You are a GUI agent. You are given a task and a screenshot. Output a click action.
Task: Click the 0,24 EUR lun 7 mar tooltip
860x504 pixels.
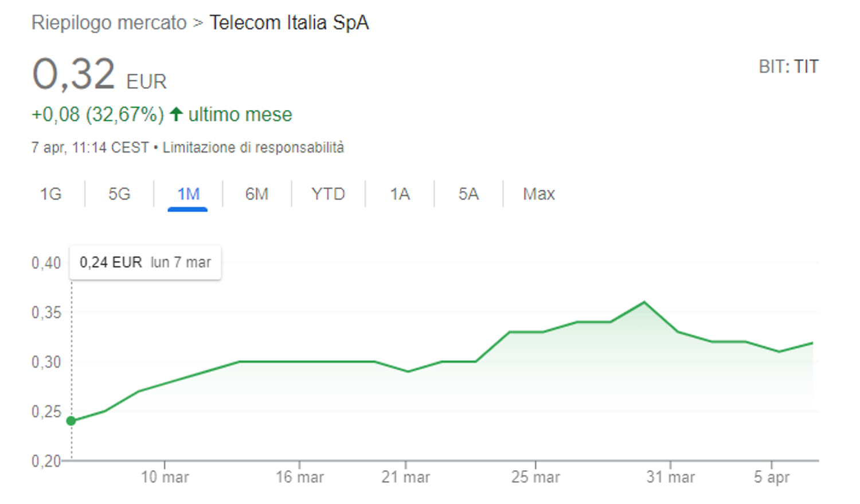click(145, 262)
